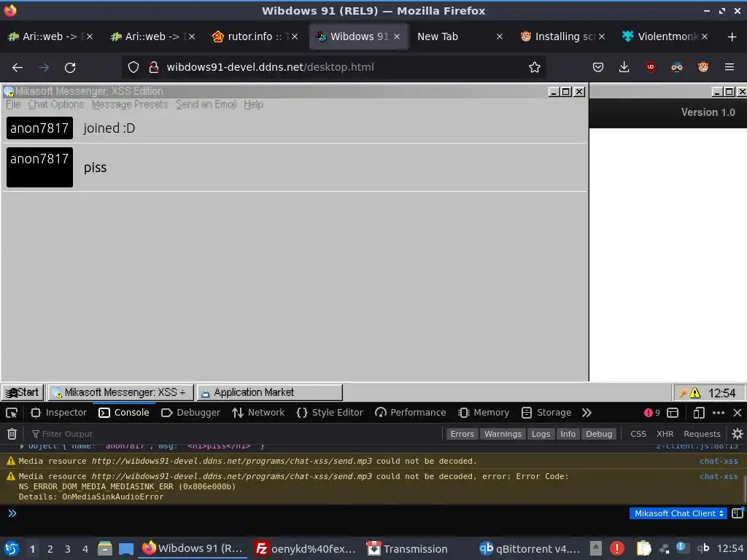Switch to the Inspector devtools tab
This screenshot has height=560, width=747.
(x=58, y=413)
